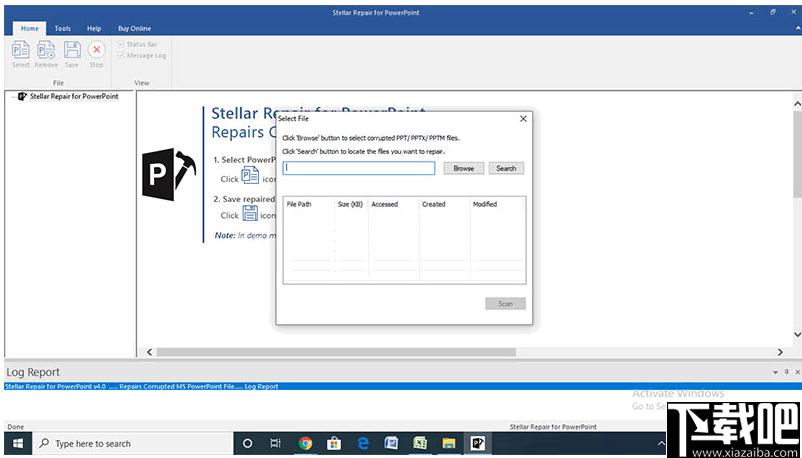802x458 pixels.
Task: Expand the system tray hidden icons chevron
Action: coord(661,444)
